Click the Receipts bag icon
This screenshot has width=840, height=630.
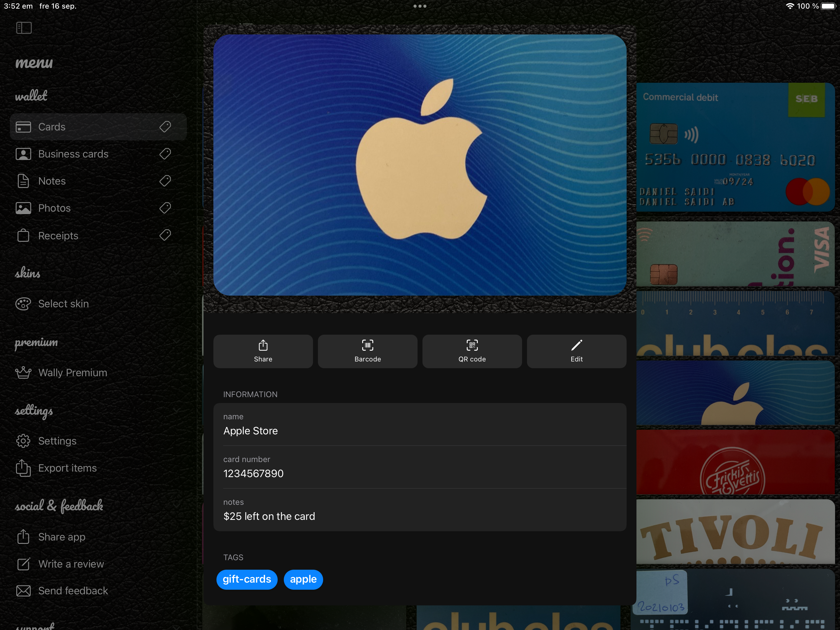(23, 235)
